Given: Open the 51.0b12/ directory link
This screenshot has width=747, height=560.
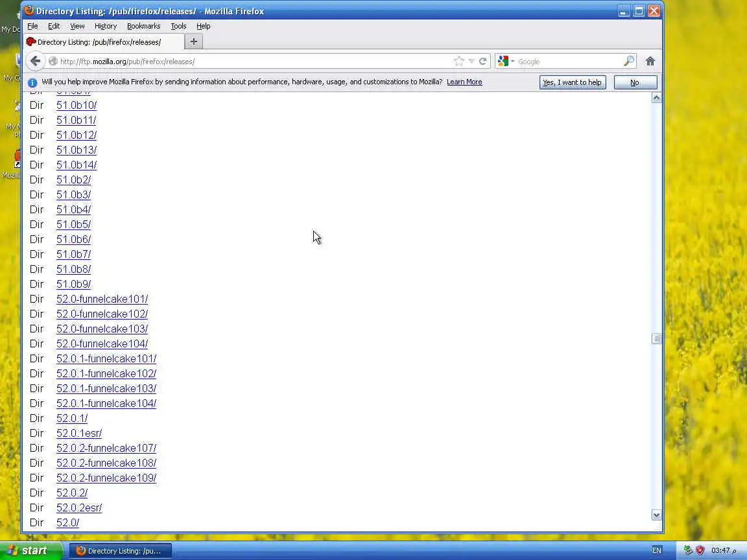Looking at the screenshot, I should [x=77, y=135].
